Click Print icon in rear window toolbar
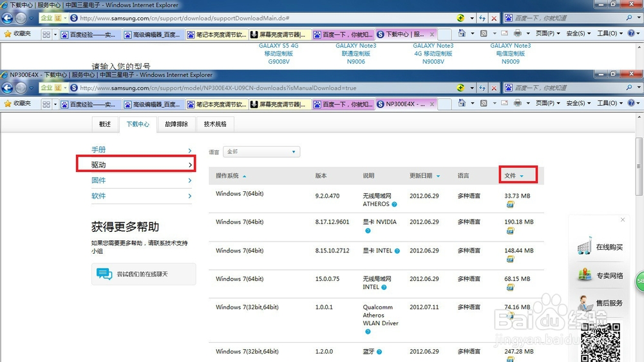Image resolution: width=644 pixels, height=362 pixels. tap(518, 33)
